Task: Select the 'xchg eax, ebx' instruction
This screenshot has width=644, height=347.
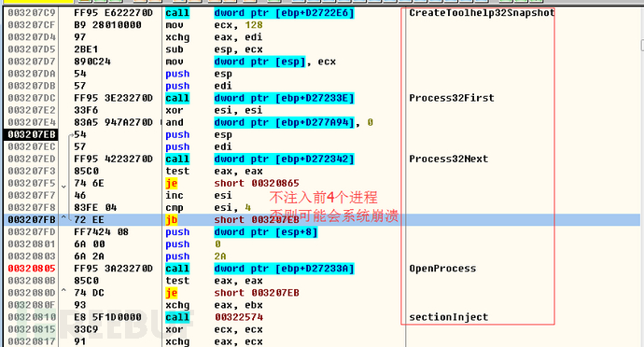Action: (214, 305)
